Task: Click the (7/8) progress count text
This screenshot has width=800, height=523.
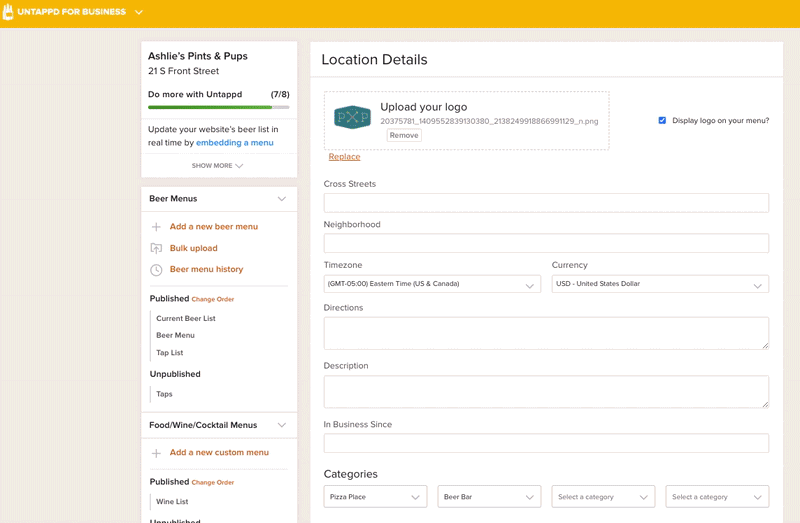Action: tap(280, 94)
